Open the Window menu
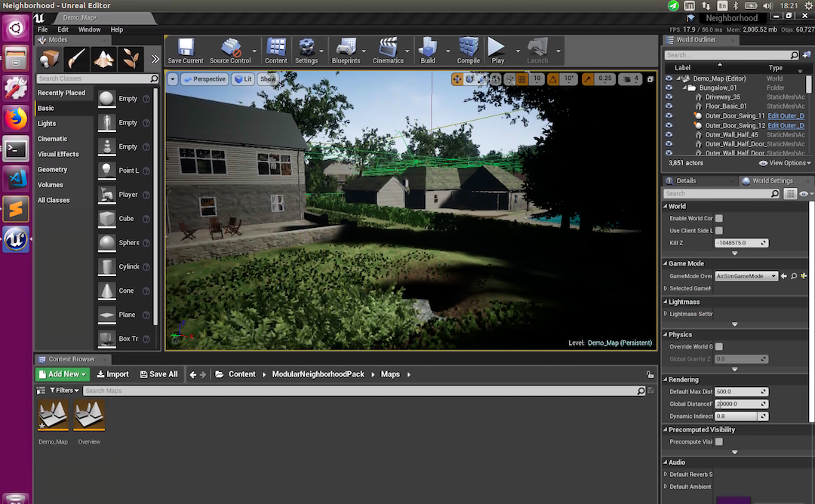Viewport: 815px width, 504px height. pos(89,29)
